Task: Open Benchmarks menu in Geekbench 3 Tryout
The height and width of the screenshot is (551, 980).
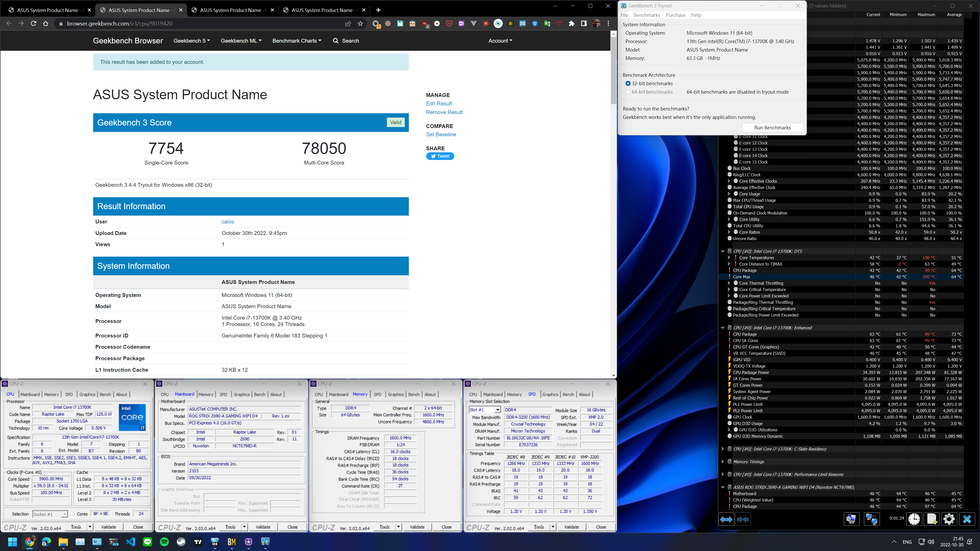Action: pos(647,15)
